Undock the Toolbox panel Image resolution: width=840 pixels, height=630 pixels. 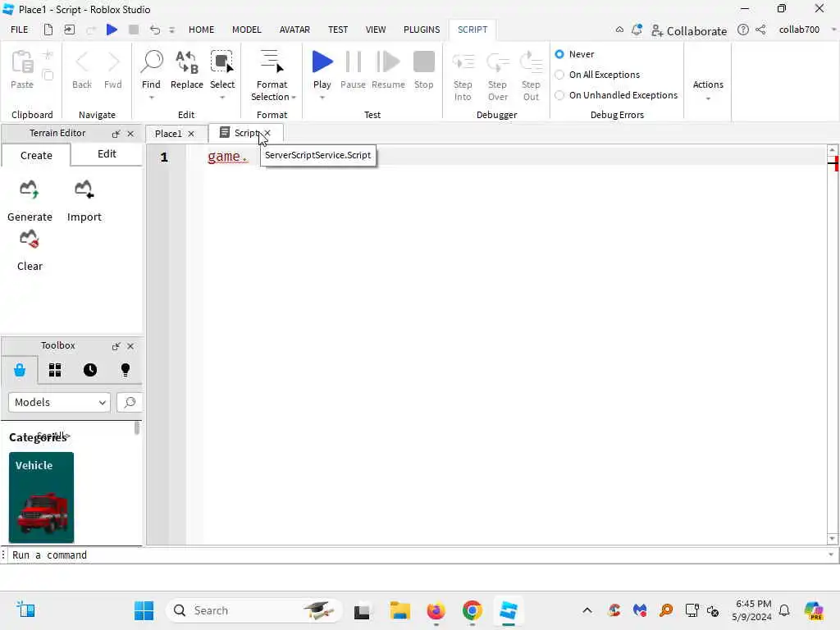click(x=116, y=346)
